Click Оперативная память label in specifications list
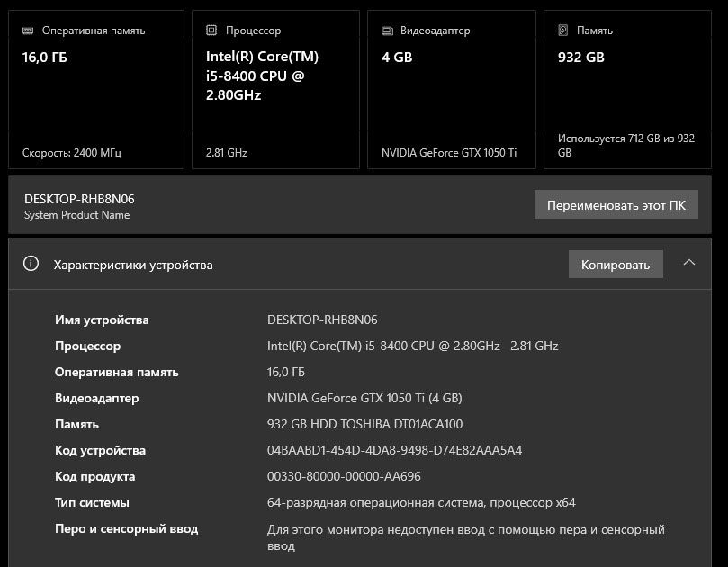The height and width of the screenshot is (567, 728). [x=117, y=372]
